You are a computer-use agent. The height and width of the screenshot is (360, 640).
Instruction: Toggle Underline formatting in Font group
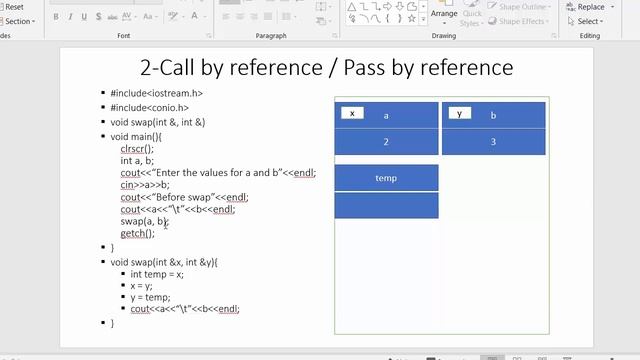click(84, 17)
